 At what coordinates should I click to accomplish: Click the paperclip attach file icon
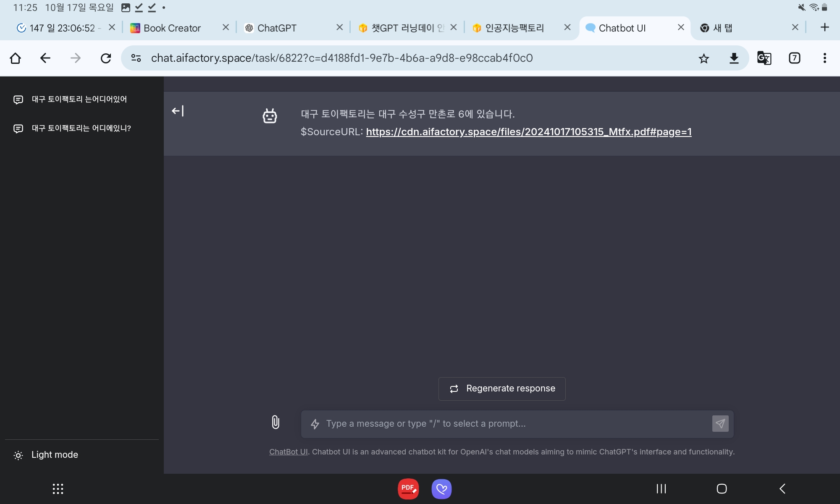click(x=276, y=422)
